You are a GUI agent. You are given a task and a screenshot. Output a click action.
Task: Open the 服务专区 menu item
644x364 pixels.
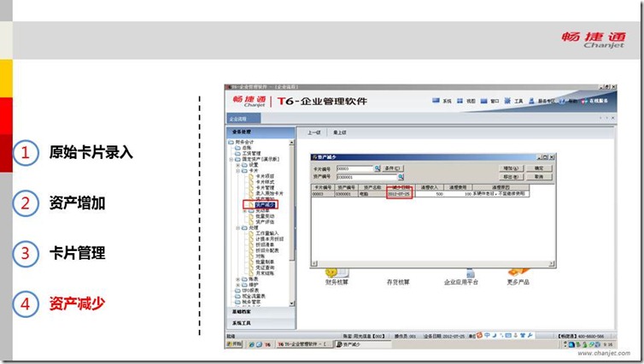point(542,101)
